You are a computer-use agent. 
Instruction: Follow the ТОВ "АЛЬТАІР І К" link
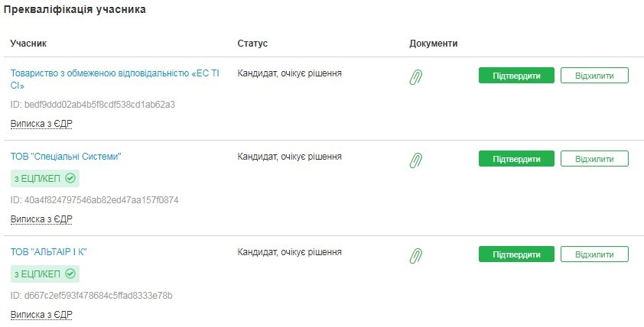[54, 251]
